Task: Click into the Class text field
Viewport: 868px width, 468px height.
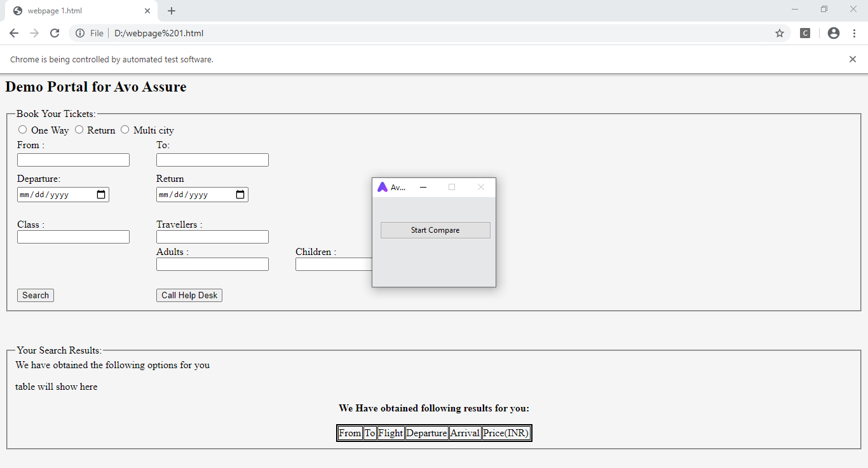Action: (x=73, y=237)
